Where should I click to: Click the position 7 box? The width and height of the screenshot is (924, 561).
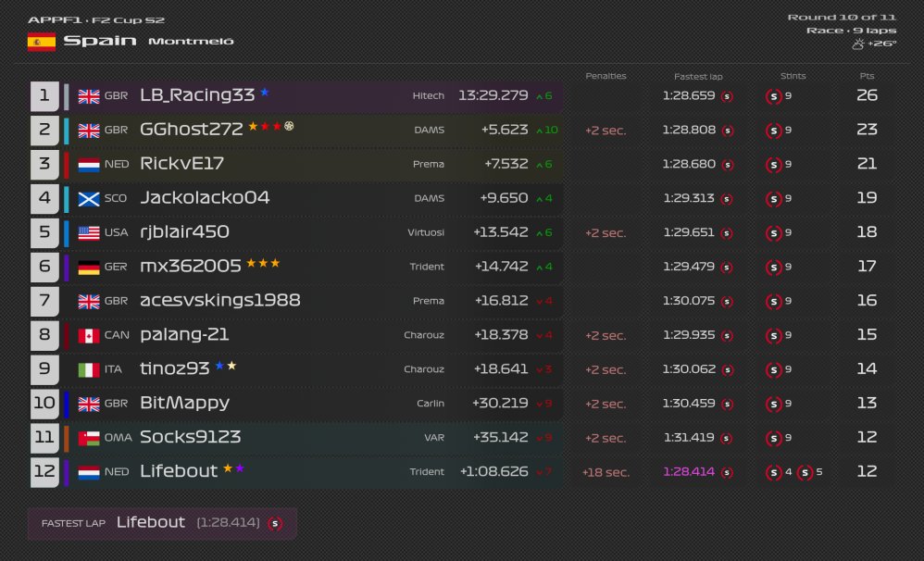44,302
